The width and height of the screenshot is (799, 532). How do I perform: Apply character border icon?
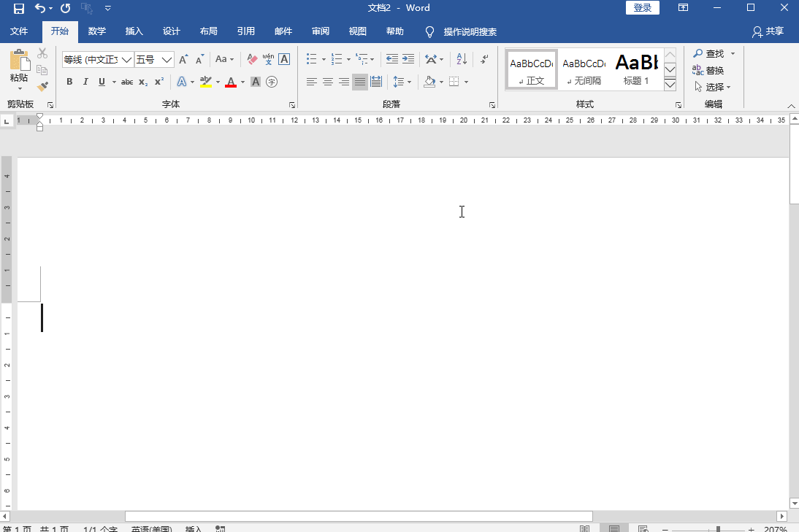(x=284, y=59)
